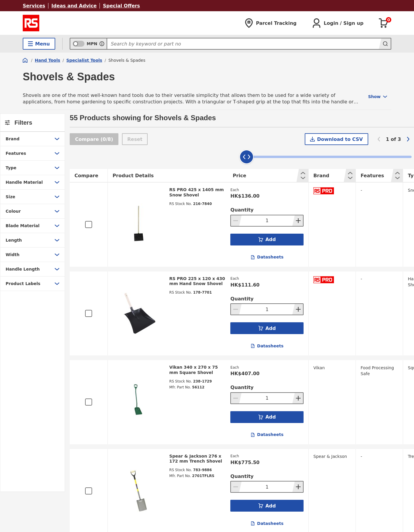Image resolution: width=414 pixels, height=532 pixels.
Task: Go to the home breadcrumb icon
Action: [x=25, y=60]
